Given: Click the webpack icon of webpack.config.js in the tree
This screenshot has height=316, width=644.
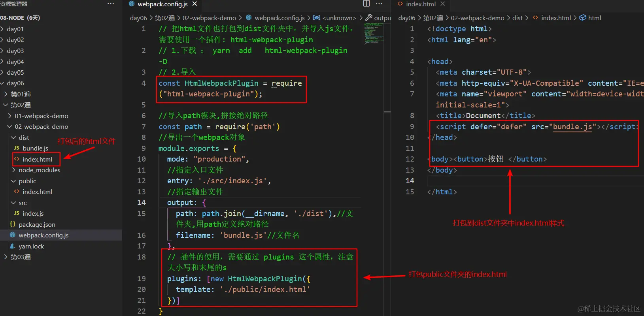Looking at the screenshot, I should pos(13,235).
